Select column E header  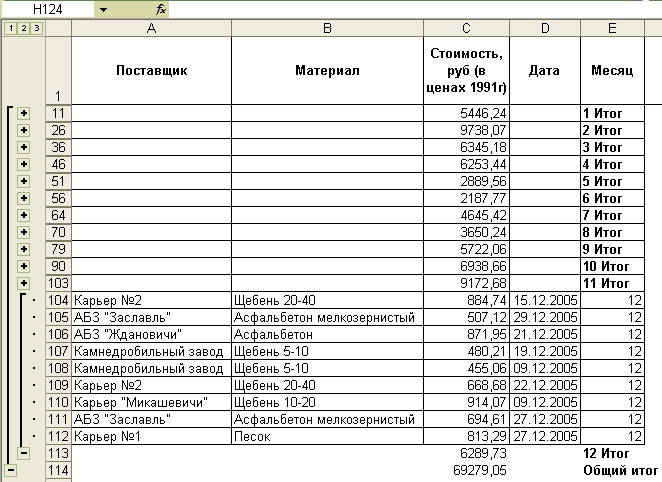612,28
